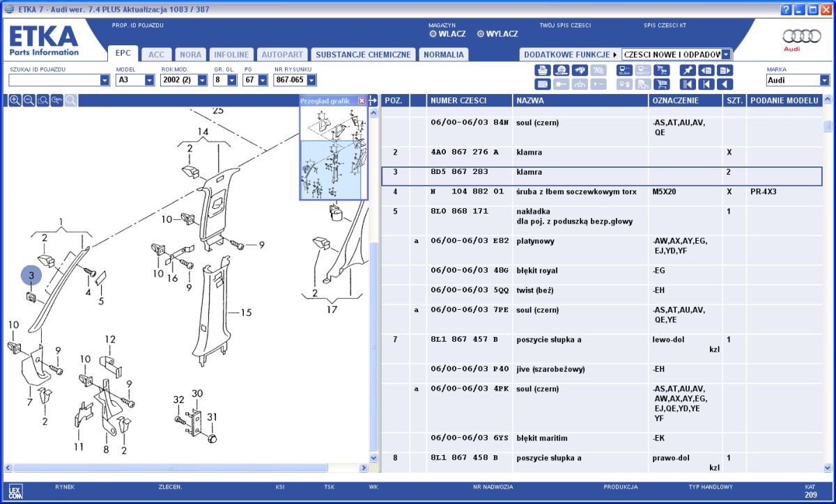Select part number 8L0 868 171
Image resolution: width=836 pixels, height=504 pixels.
[459, 211]
